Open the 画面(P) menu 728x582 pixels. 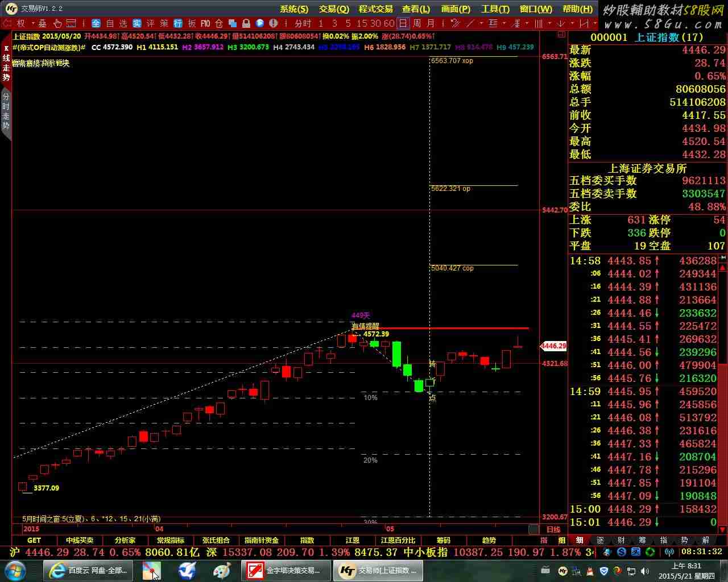click(456, 9)
